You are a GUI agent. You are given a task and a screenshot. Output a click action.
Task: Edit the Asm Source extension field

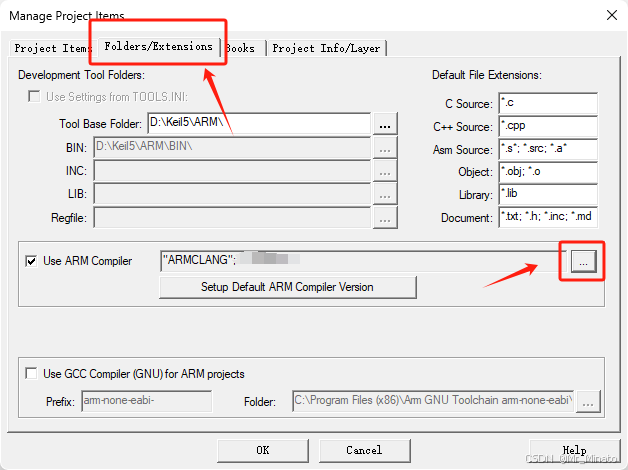pyautogui.click(x=548, y=149)
